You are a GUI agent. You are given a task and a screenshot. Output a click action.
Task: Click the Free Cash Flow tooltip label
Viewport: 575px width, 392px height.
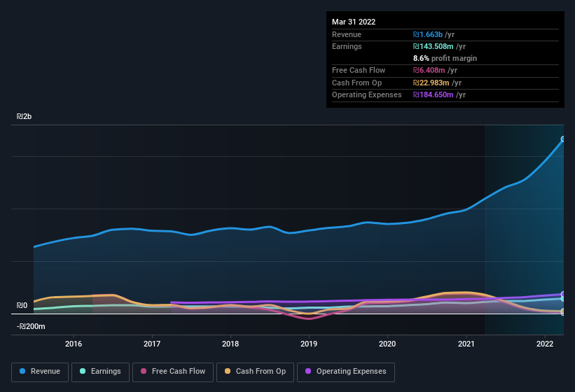[359, 70]
